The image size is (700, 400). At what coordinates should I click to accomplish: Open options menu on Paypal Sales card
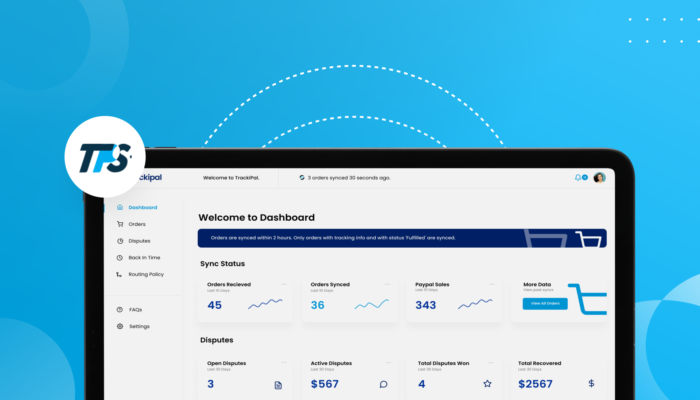(492, 284)
